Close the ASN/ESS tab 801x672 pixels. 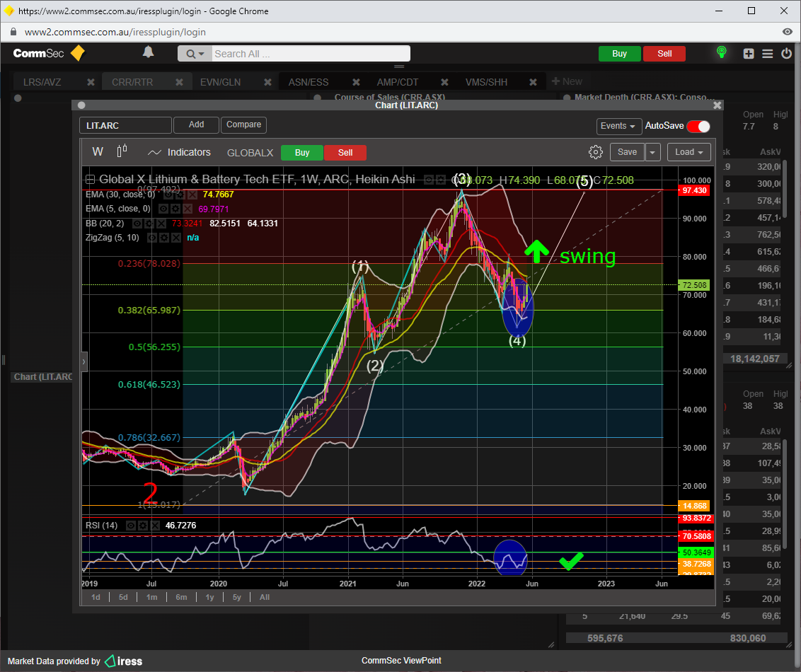[x=356, y=82]
